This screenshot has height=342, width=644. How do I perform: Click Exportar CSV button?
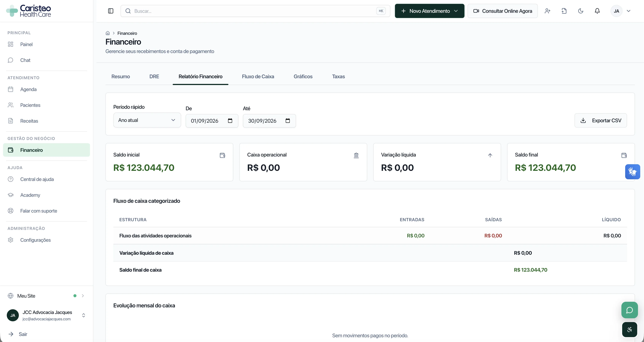(x=601, y=120)
